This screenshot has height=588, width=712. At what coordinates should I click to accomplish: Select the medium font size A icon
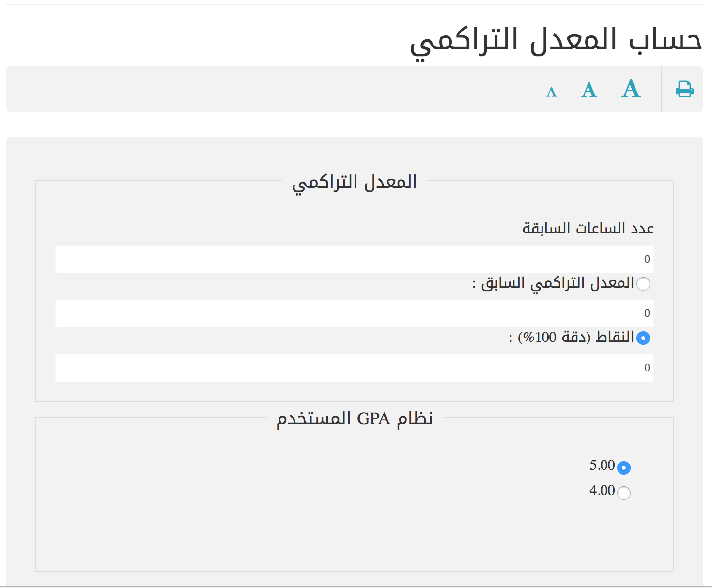[x=588, y=90]
